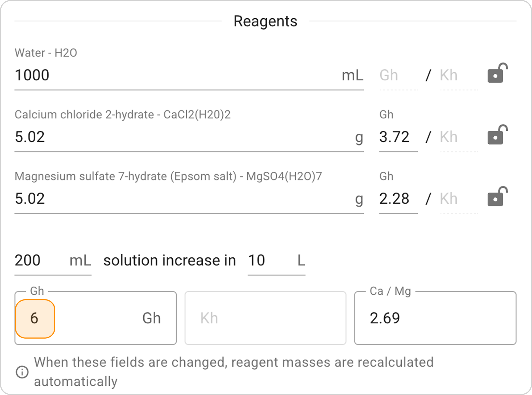Image resolution: width=532 pixels, height=395 pixels.
Task: Click the Kh field for Magnesium sulfate
Action: 459,199
